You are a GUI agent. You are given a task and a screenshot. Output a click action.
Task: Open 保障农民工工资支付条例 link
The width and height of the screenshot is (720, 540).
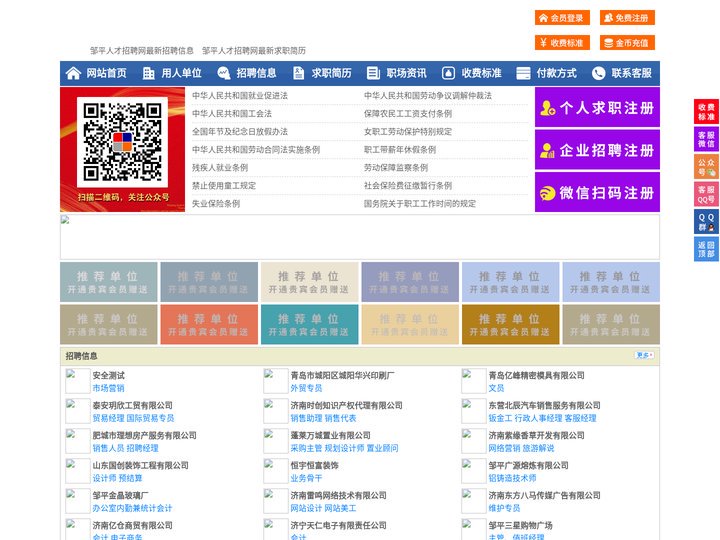[408, 113]
